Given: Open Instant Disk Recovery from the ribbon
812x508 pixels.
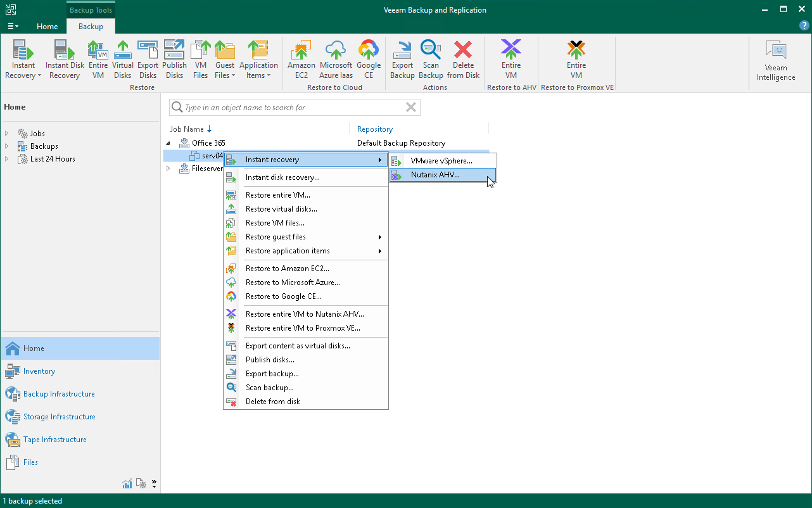Looking at the screenshot, I should coord(64,58).
